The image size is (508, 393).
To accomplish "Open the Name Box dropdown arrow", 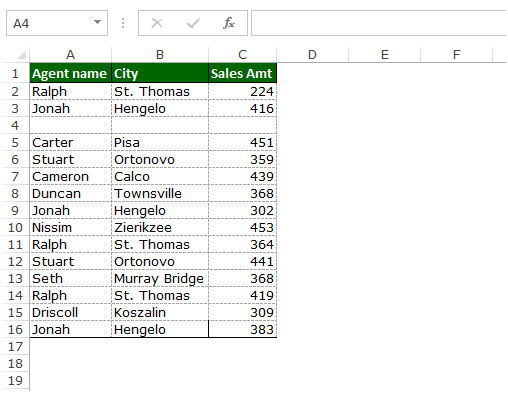I will coord(97,22).
